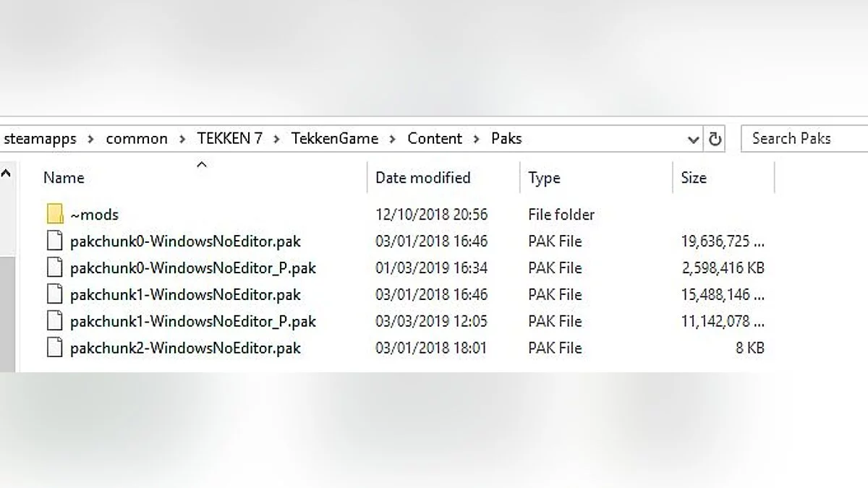Click the ~mods folder icon
The width and height of the screenshot is (868, 488).
[x=55, y=214]
